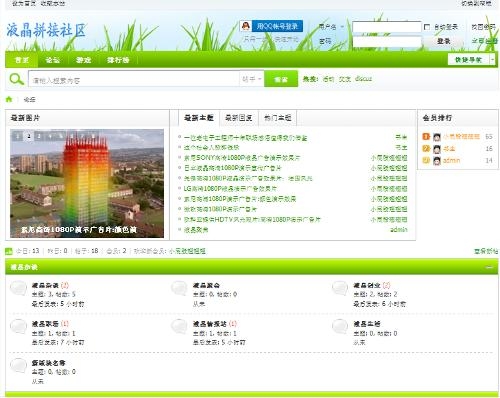Image resolution: width=500 pixels, height=398 pixels.
Task: Click bubble icon of forum last posted 7 hours ago
Action: [18, 327]
